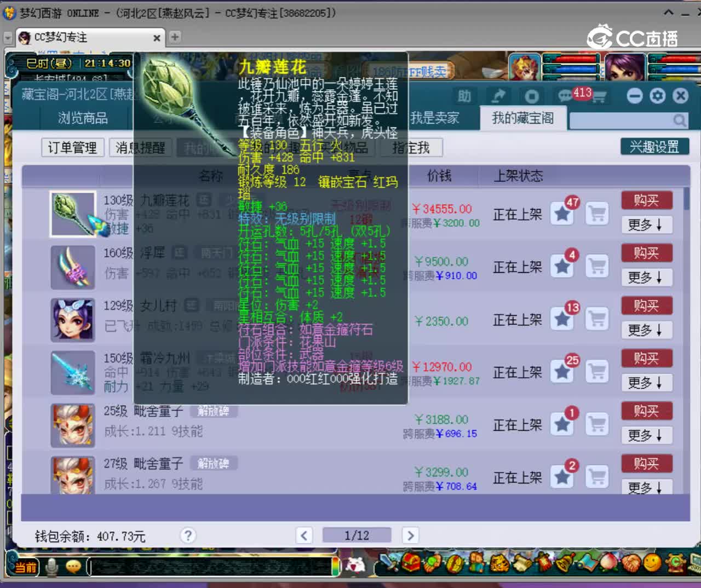Open a new client tab with plus

point(175,37)
